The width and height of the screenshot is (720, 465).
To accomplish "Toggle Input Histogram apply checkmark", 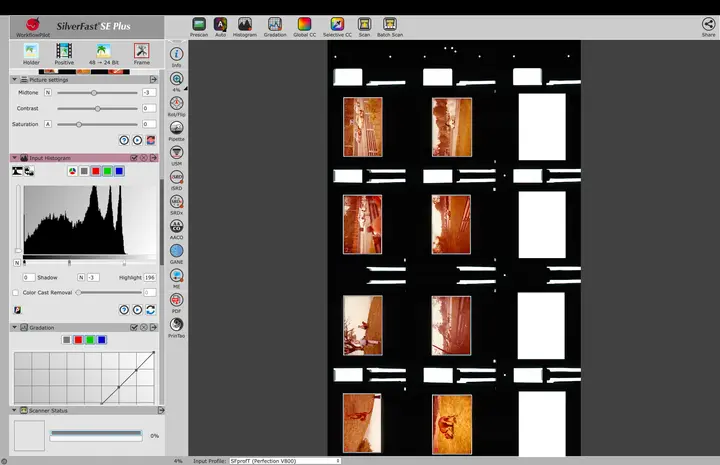I will click(134, 157).
